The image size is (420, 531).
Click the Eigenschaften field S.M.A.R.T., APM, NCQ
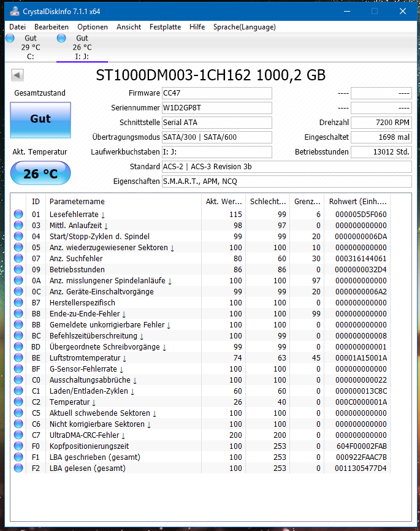(287, 181)
